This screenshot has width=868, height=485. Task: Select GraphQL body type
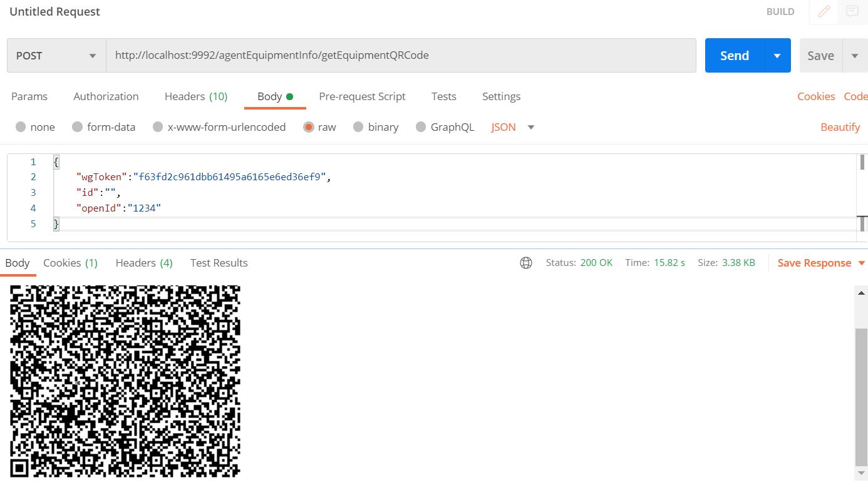(421, 127)
